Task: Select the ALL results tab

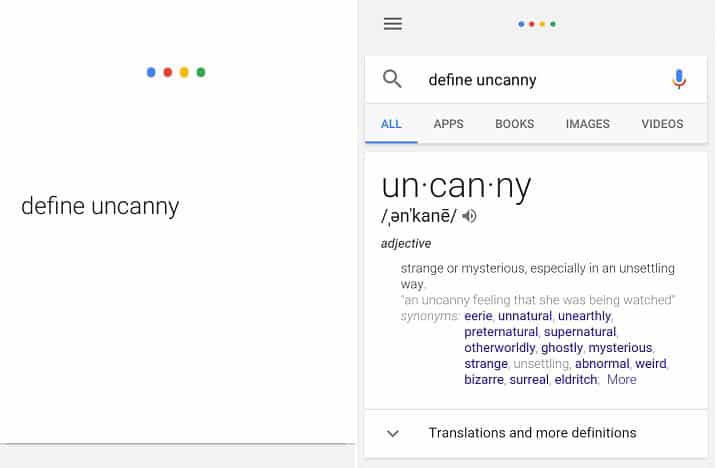Action: (x=391, y=124)
